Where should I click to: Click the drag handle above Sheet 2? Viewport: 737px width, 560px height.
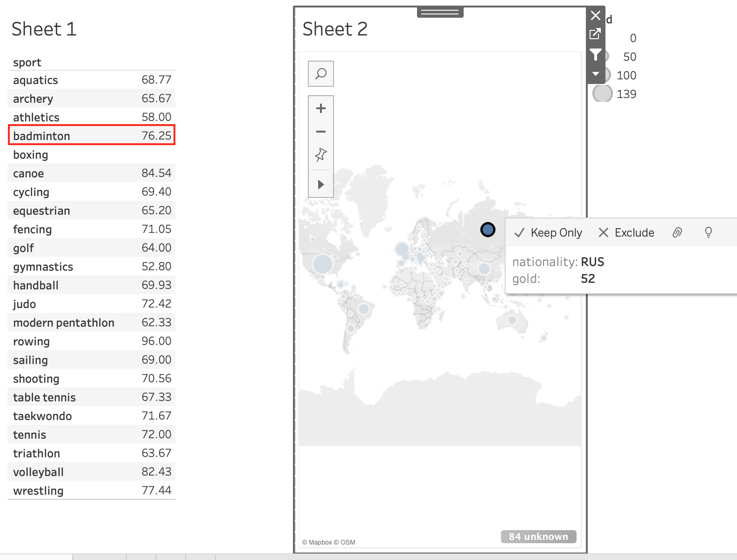click(x=440, y=12)
